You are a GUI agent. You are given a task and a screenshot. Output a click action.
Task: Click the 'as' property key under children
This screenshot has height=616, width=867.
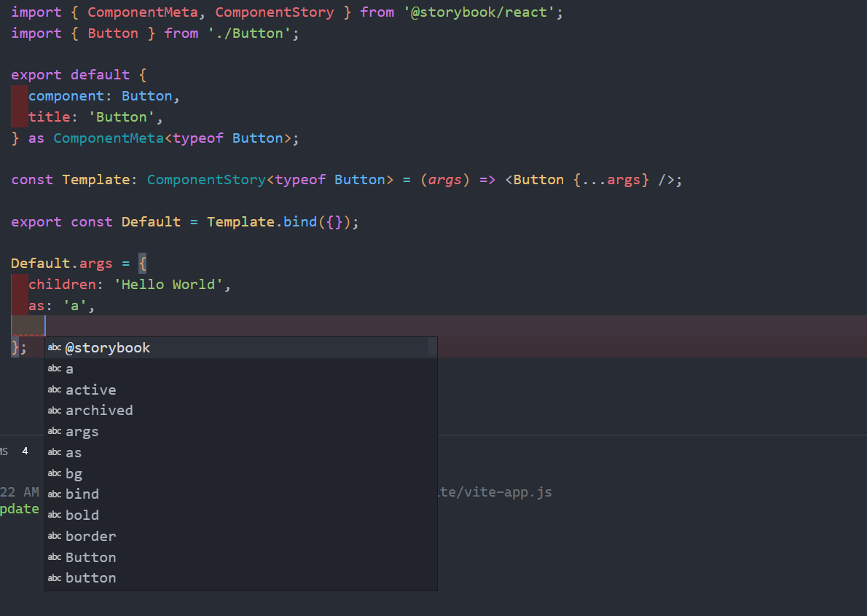pyautogui.click(x=36, y=306)
